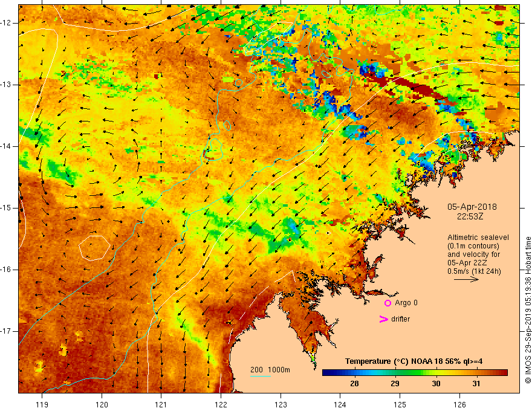Click longitude label 120 on bottom axis
This screenshot has height=411, width=532.
pos(102,404)
